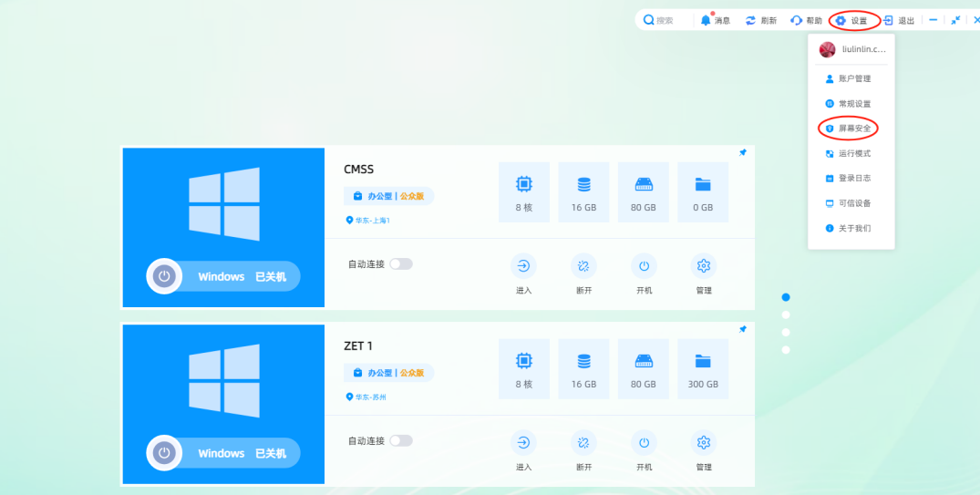Image resolution: width=980 pixels, height=495 pixels.
Task: Click the ZET 1 power button icon
Action: click(x=164, y=452)
